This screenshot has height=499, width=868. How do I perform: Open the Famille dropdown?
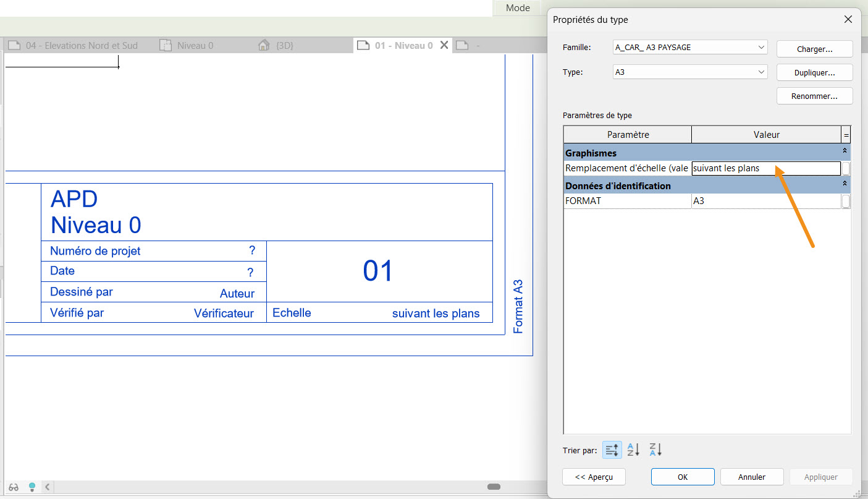click(761, 48)
